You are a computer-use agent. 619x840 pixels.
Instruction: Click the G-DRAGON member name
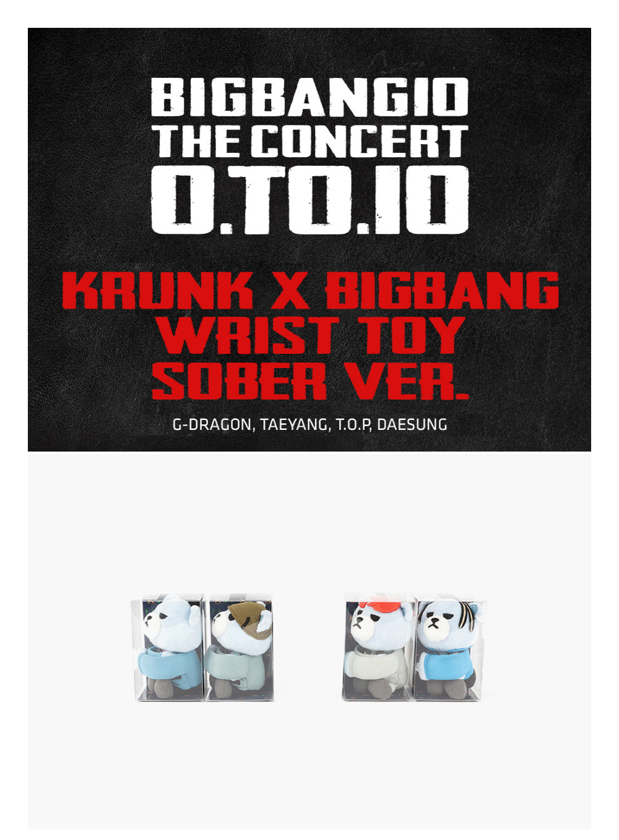click(x=212, y=425)
